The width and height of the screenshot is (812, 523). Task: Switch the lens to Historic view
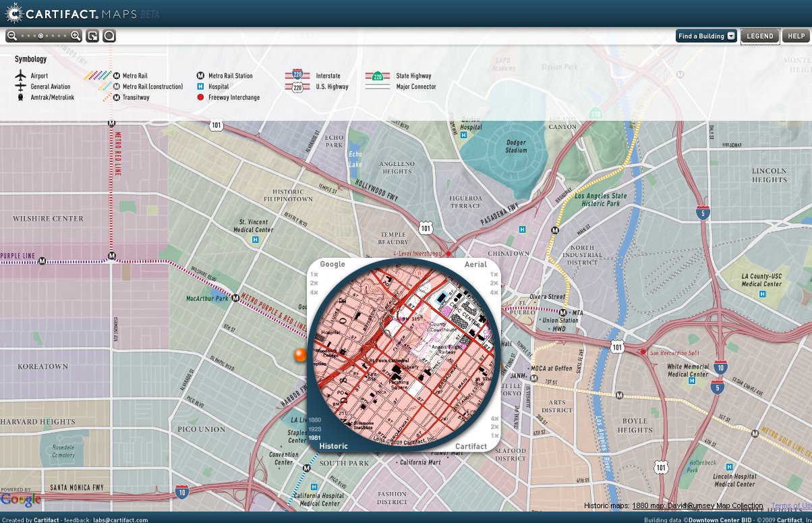coord(334,446)
